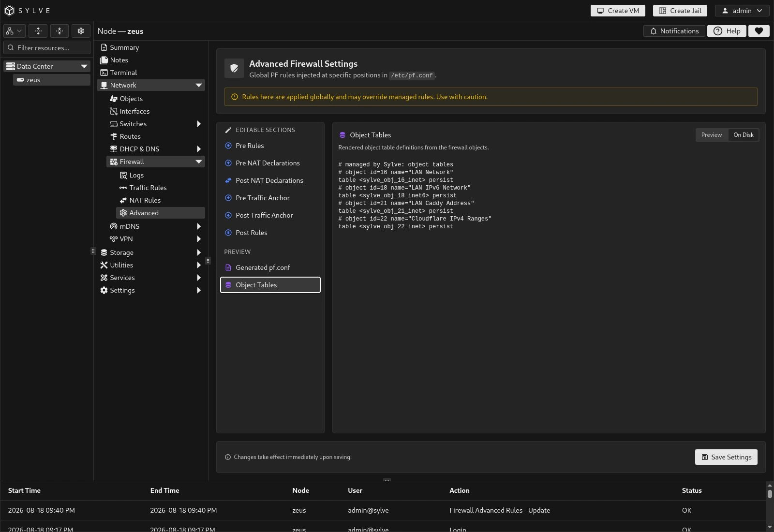
Task: Click the Services wrench icon
Action: point(104,278)
